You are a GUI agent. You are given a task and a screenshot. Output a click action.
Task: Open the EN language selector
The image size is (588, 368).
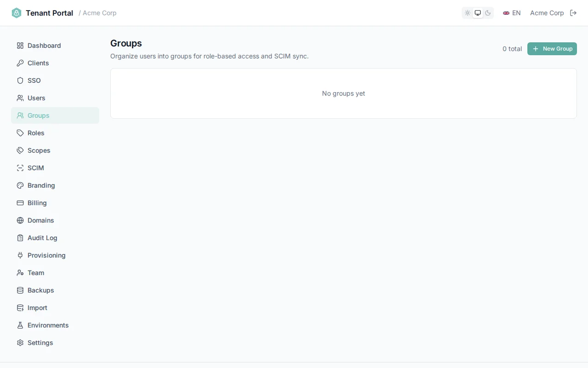click(x=512, y=13)
